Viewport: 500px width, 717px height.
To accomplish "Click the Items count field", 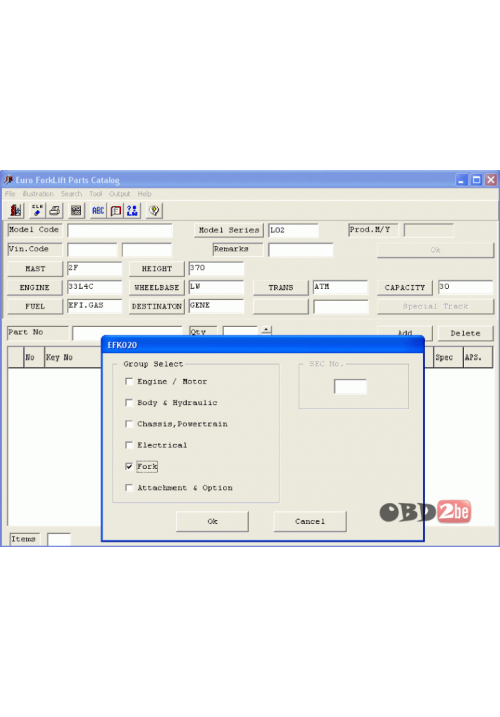I will (x=59, y=540).
